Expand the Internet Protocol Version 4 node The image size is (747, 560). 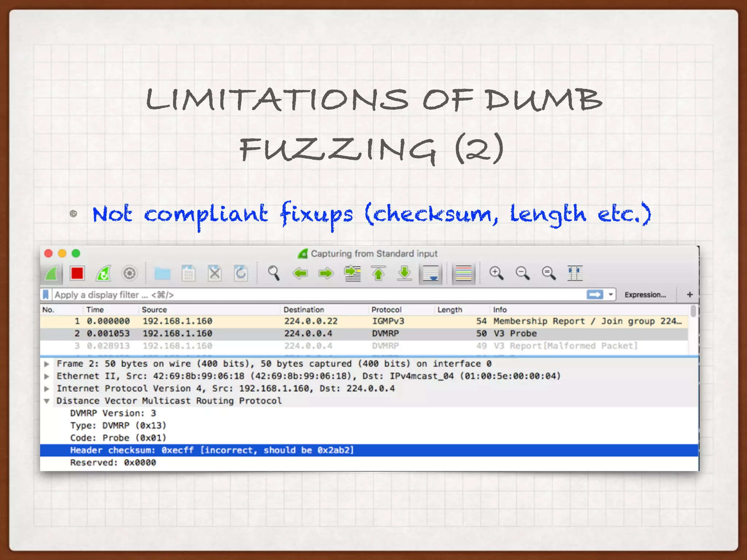[47, 389]
